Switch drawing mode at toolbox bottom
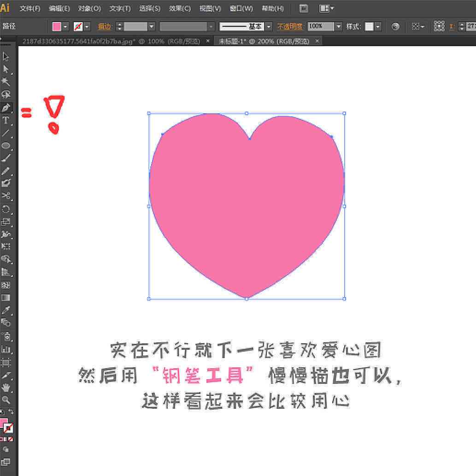 6,450
